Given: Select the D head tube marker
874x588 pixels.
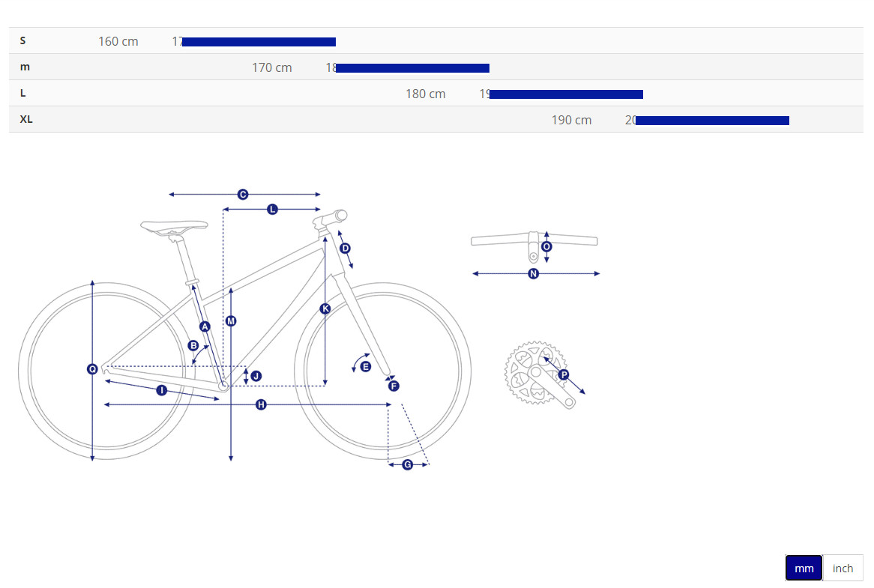Looking at the screenshot, I should 345,248.
